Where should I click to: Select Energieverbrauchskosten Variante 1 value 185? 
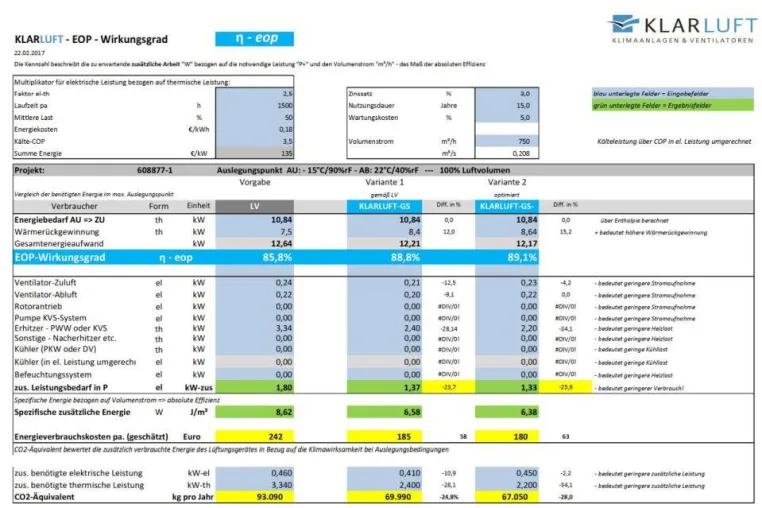click(384, 437)
